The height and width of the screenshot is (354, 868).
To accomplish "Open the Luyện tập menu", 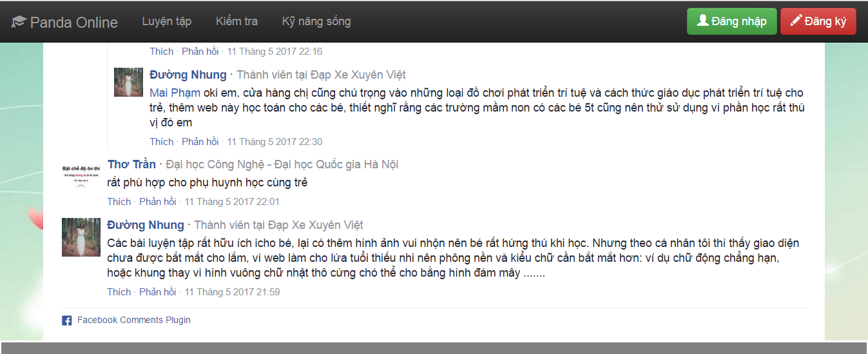I will pyautogui.click(x=167, y=21).
